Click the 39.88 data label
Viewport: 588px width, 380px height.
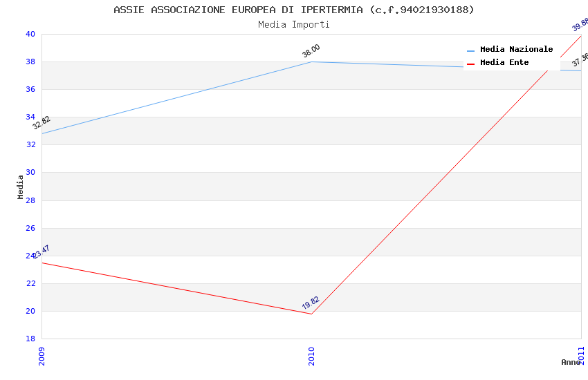[580, 25]
